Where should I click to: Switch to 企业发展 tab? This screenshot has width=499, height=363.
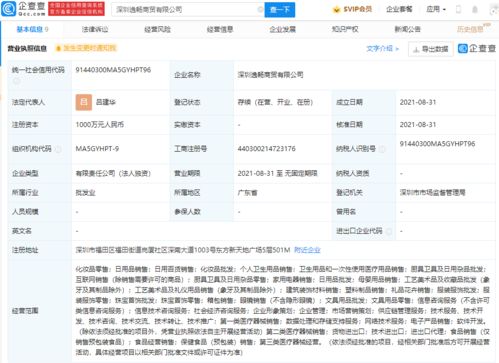tap(282, 29)
